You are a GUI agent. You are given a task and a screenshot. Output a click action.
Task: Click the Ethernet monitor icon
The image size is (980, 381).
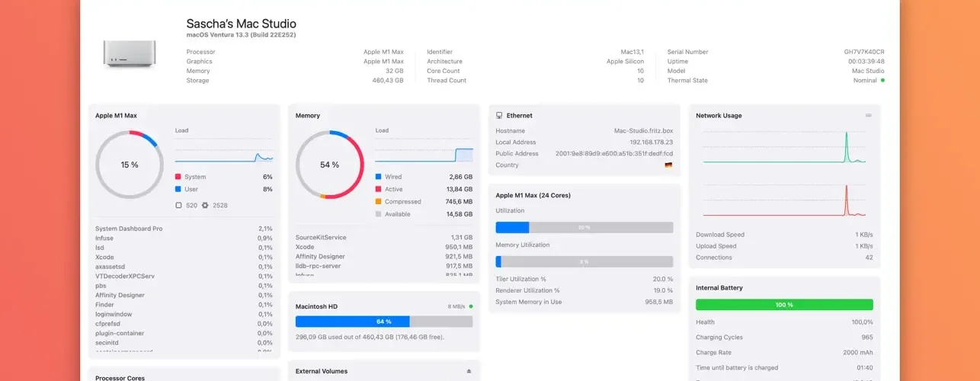[499, 116]
